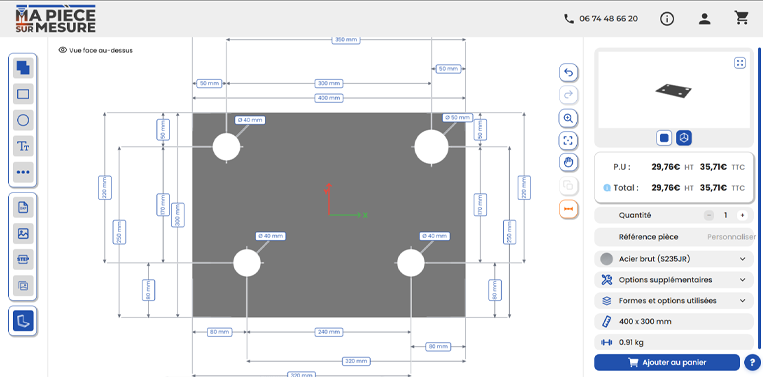Viewport: 763px width, 381px height.
Task: Expand the 'Acier brut (S235JR)' material dropdown
Action: (674, 259)
